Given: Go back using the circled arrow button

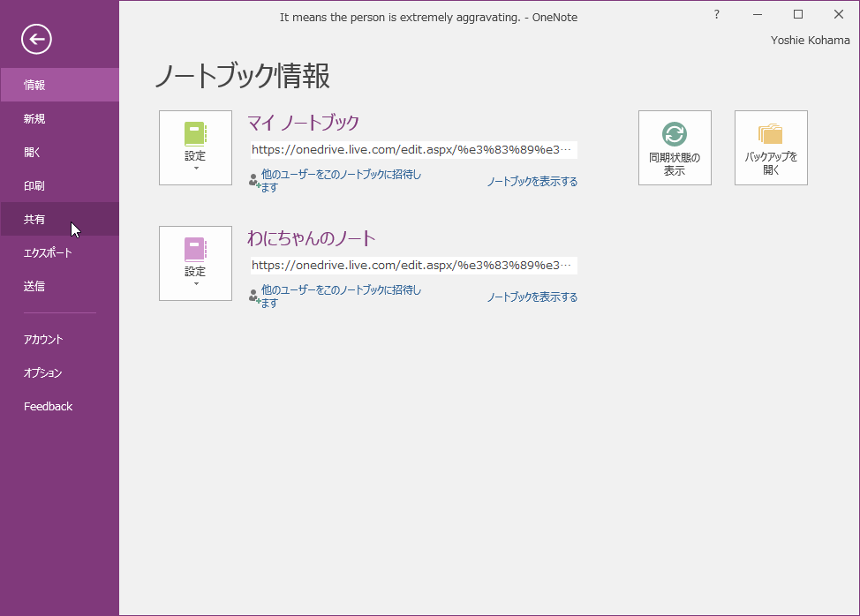Looking at the screenshot, I should (x=37, y=40).
